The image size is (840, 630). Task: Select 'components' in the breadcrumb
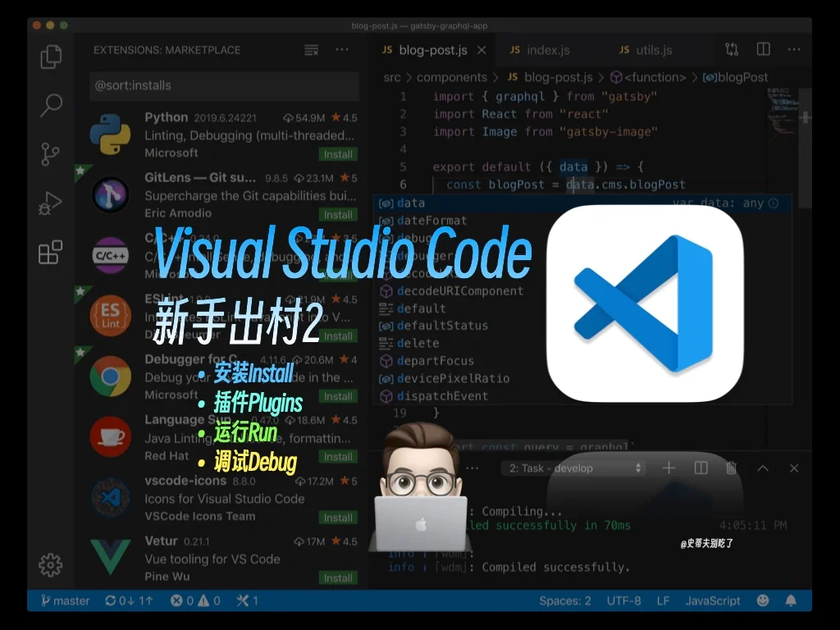[452, 78]
